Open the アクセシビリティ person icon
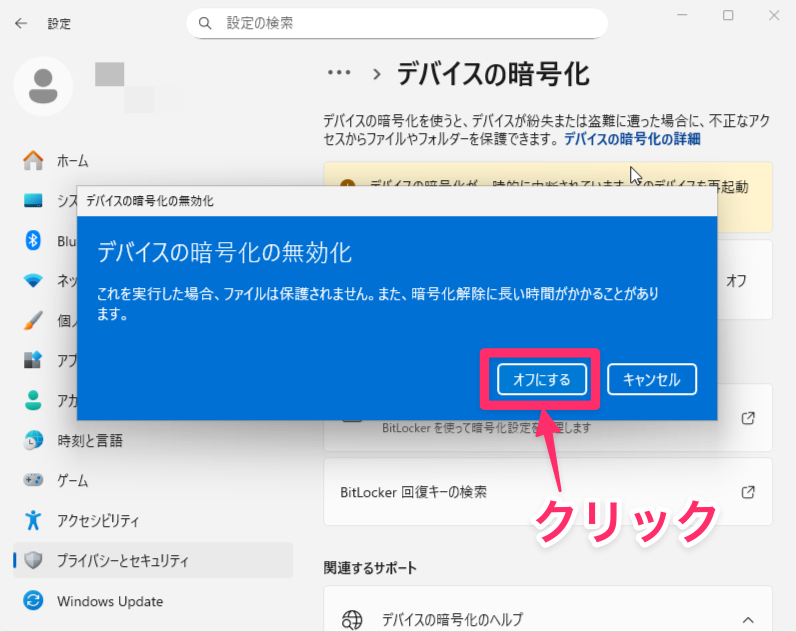Viewport: 796px width, 632px height. pos(33,520)
